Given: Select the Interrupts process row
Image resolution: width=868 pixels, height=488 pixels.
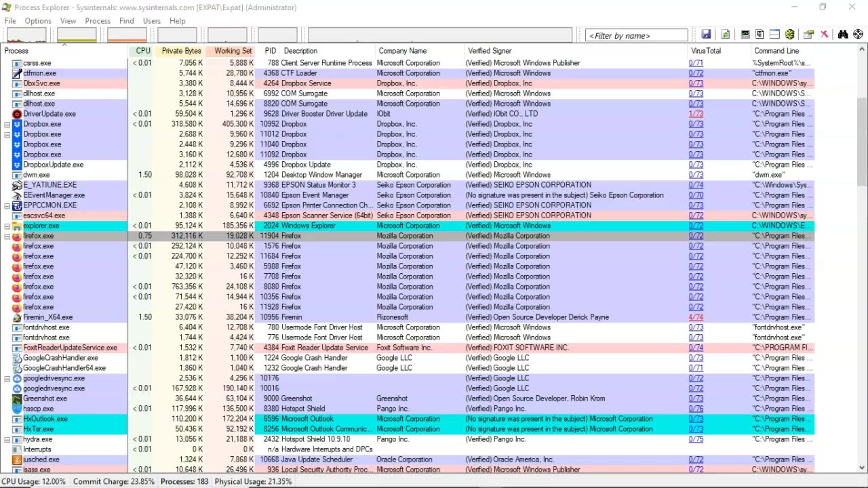Looking at the screenshot, I should tap(407, 449).
